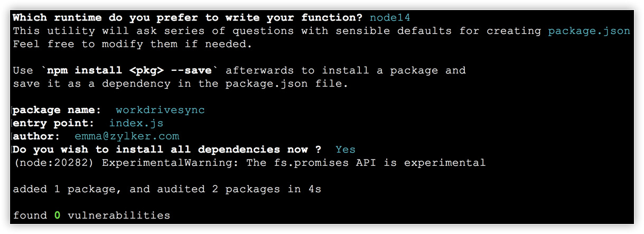Click the node14 runtime answer
Image resolution: width=644 pixels, height=234 pixels.
point(389,17)
